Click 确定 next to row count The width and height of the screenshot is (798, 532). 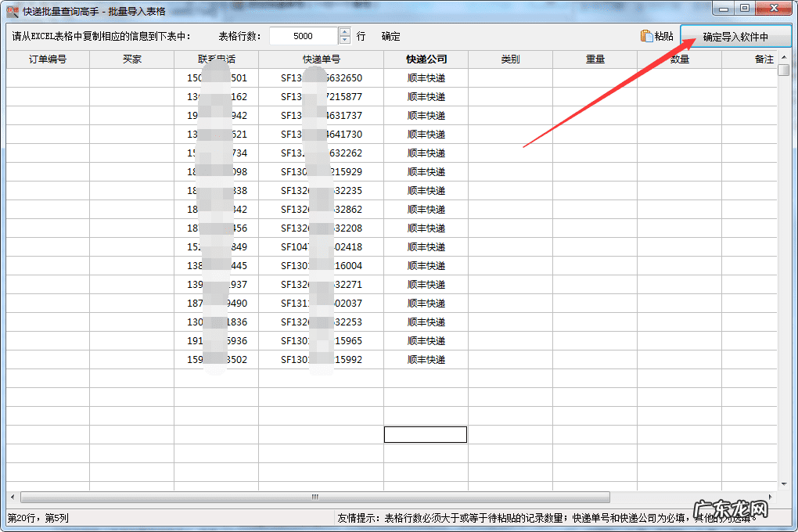[x=390, y=36]
